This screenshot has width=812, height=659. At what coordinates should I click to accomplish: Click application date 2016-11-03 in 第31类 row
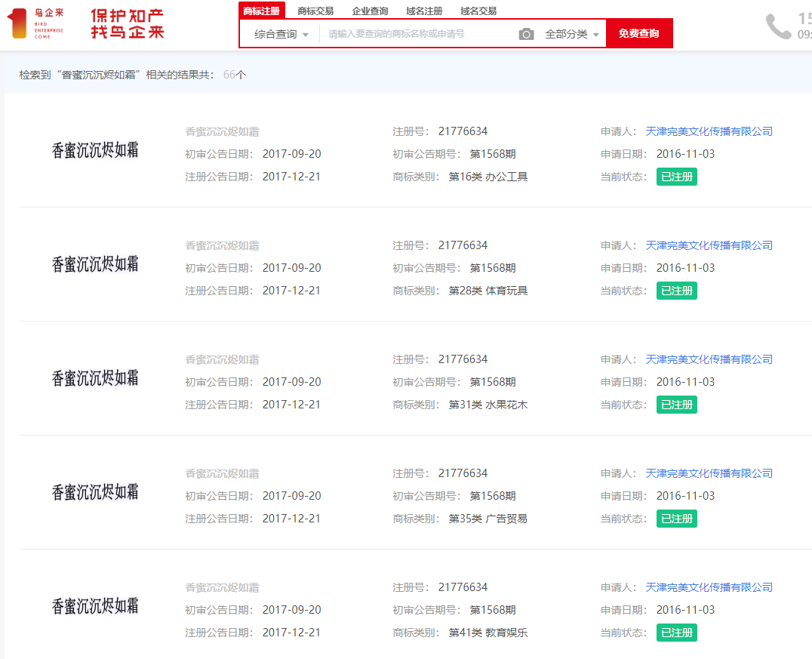[x=686, y=382]
